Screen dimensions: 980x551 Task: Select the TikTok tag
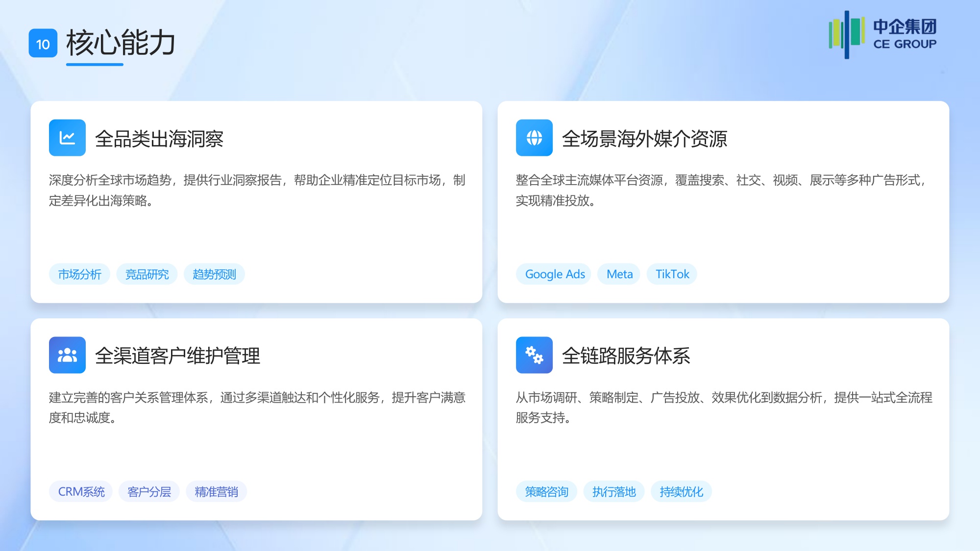[x=672, y=274]
